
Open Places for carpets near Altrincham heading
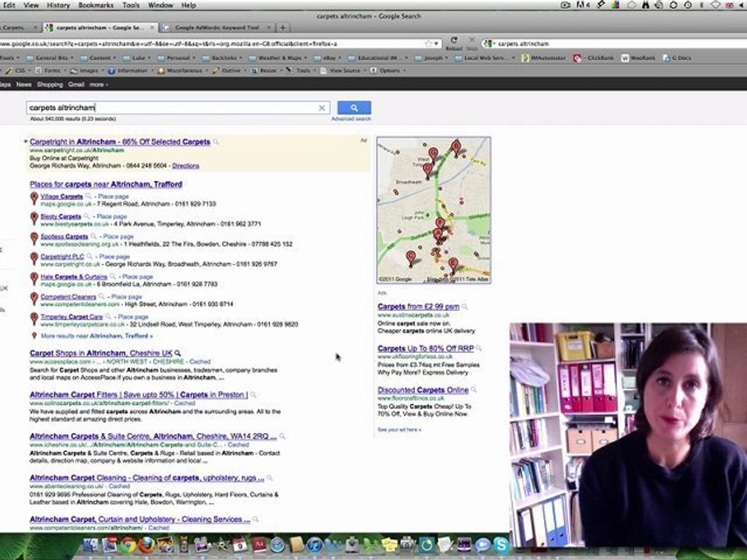point(106,184)
